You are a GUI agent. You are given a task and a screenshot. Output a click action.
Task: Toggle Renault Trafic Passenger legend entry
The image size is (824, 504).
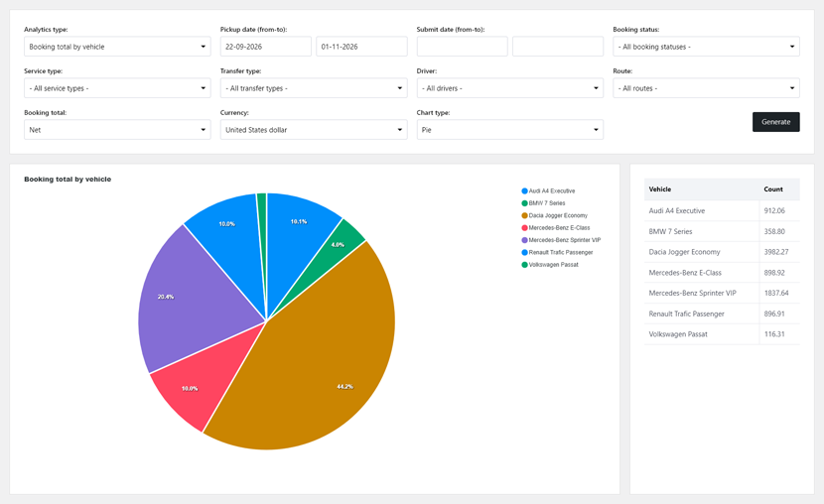point(557,253)
